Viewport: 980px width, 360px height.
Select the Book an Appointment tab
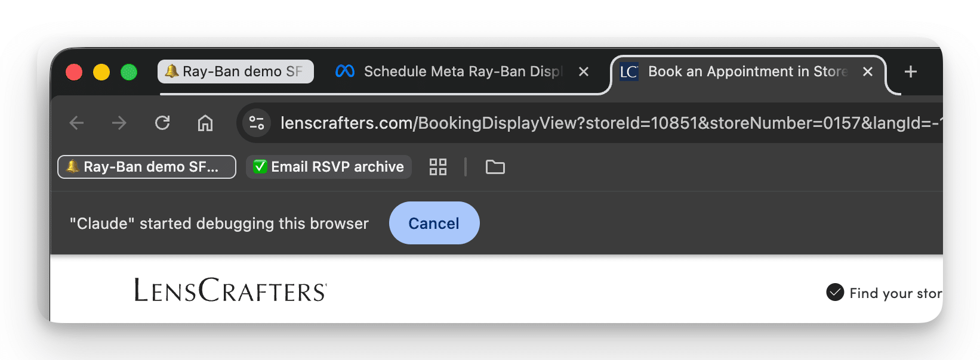740,72
